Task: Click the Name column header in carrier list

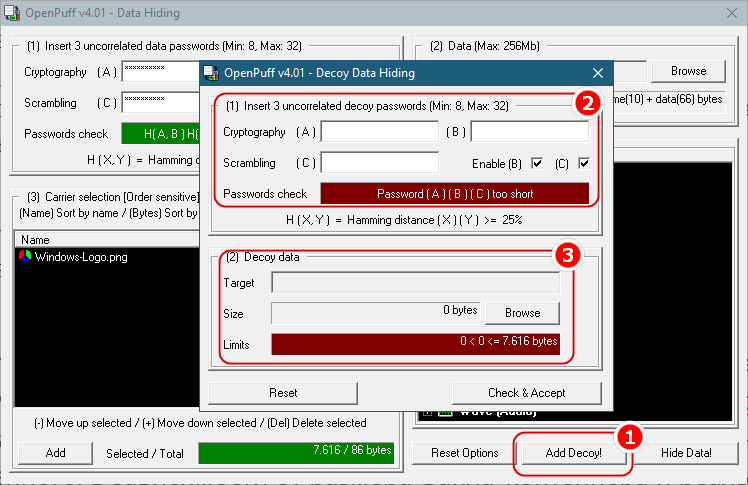Action: (x=107, y=239)
